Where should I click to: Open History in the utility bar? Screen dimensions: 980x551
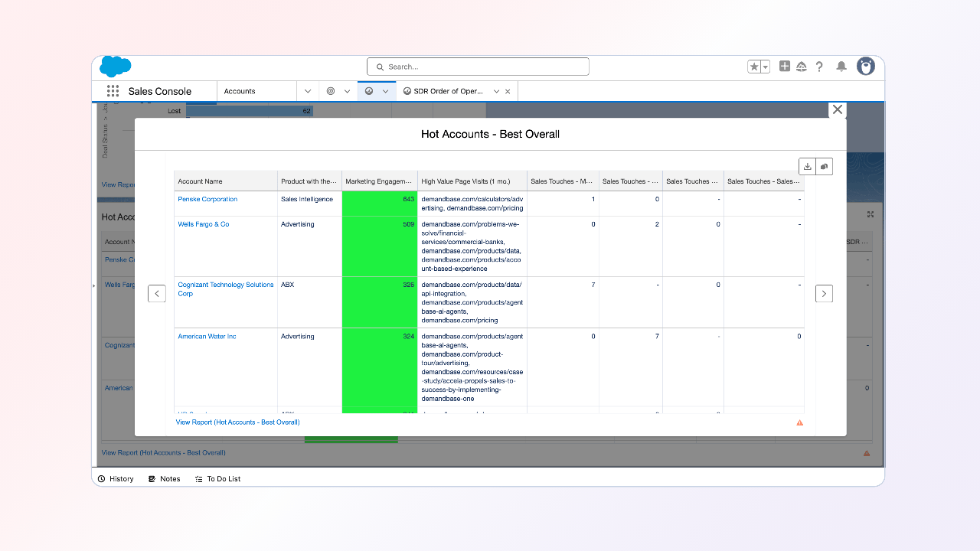click(116, 478)
